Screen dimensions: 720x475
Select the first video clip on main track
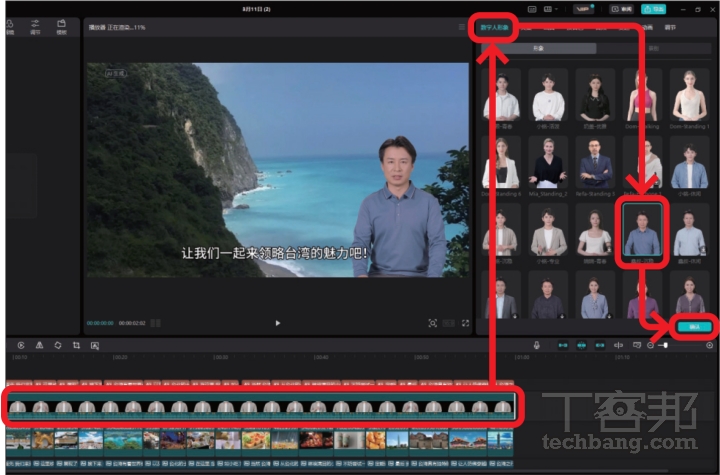point(18,440)
